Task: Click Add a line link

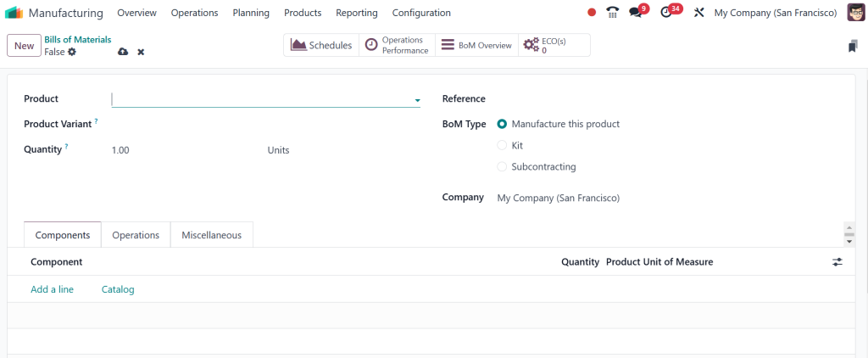Action: 52,289
